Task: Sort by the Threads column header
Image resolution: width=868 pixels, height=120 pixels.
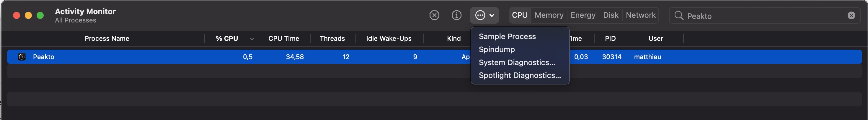Action: pyautogui.click(x=332, y=38)
